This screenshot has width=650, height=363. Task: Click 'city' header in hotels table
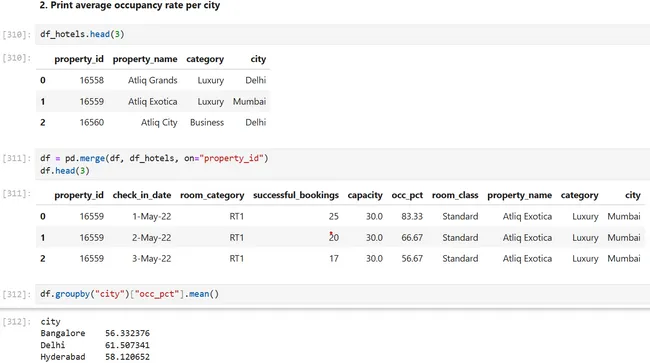[258, 59]
